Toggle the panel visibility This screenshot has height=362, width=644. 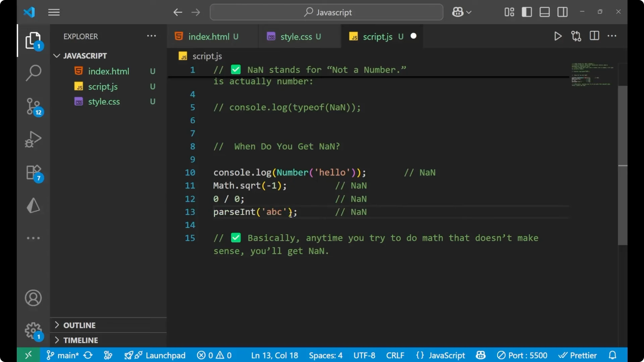(x=544, y=12)
